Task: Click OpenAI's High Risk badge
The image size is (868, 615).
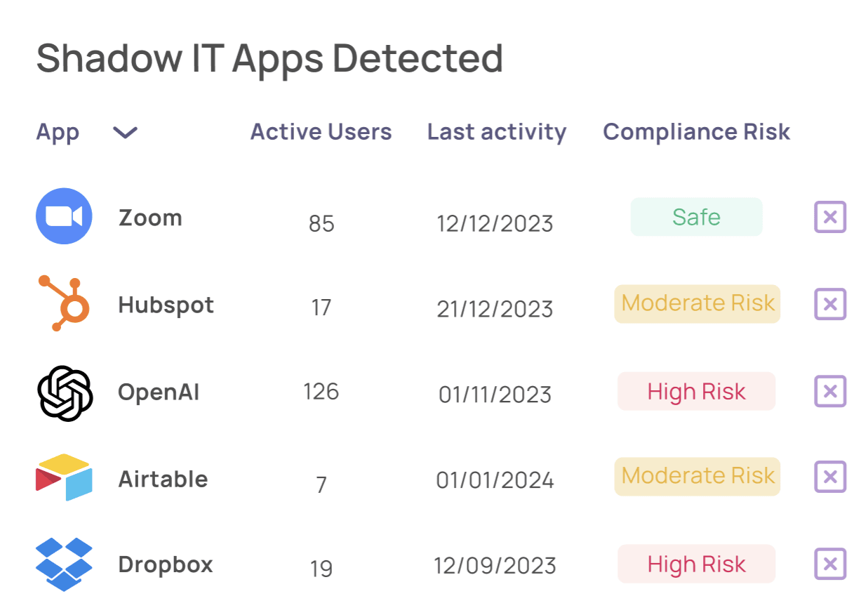Action: [696, 391]
